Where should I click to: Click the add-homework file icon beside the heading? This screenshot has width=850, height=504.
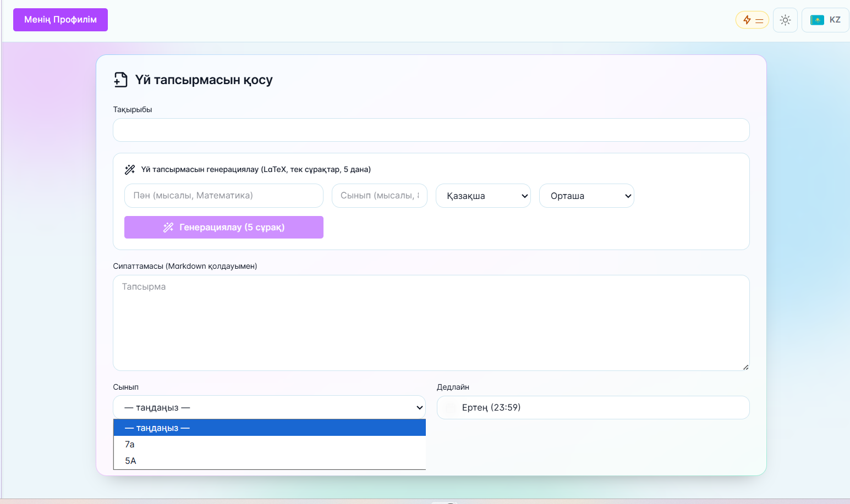click(x=121, y=80)
